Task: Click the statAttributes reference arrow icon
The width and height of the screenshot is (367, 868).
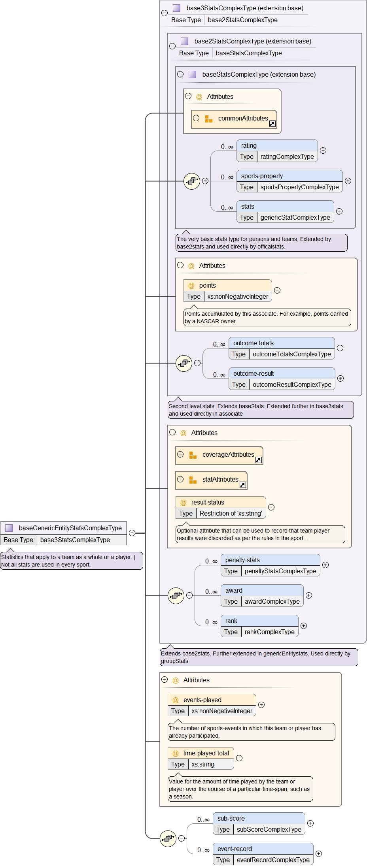Action: coord(243,485)
